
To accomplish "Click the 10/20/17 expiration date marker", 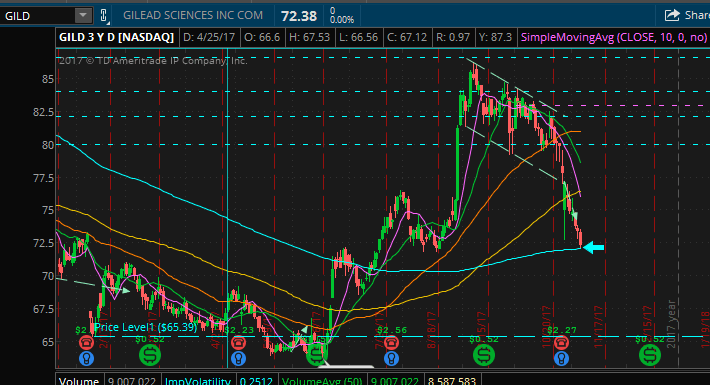I will pyautogui.click(x=547, y=327).
